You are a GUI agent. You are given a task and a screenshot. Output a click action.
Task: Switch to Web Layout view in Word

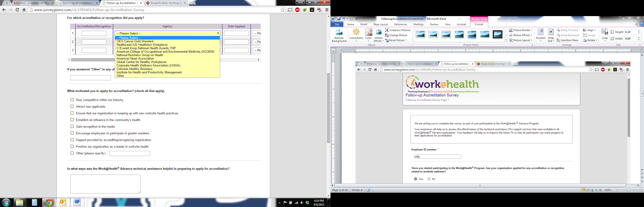coord(592,190)
